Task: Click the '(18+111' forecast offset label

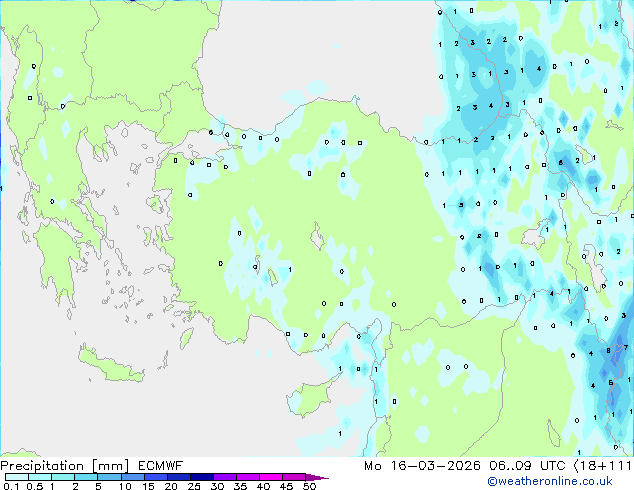Action: click(603, 466)
